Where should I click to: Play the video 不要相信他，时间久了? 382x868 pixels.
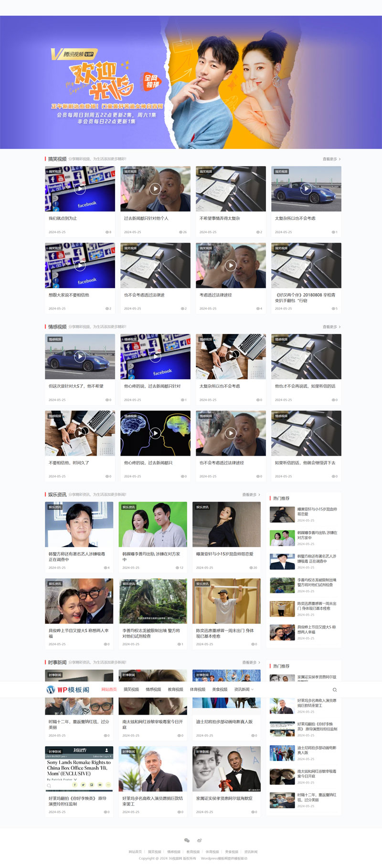80,433
